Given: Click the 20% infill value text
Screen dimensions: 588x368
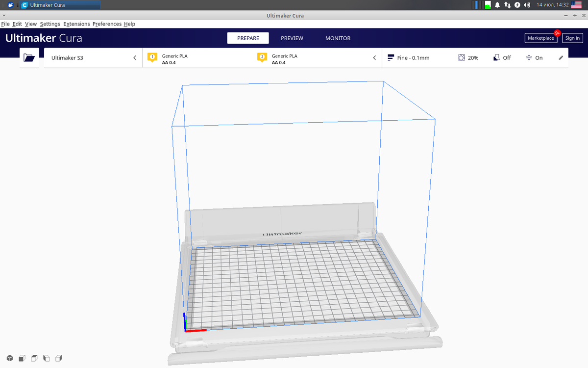Looking at the screenshot, I should click(473, 58).
